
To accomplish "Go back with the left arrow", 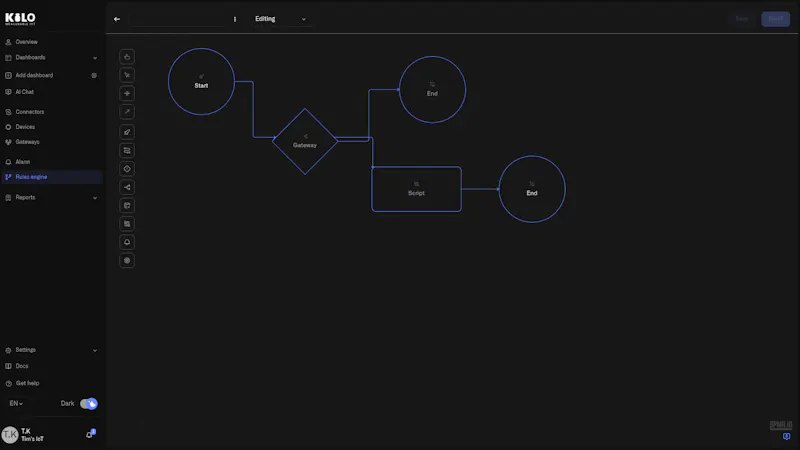I will tap(117, 19).
